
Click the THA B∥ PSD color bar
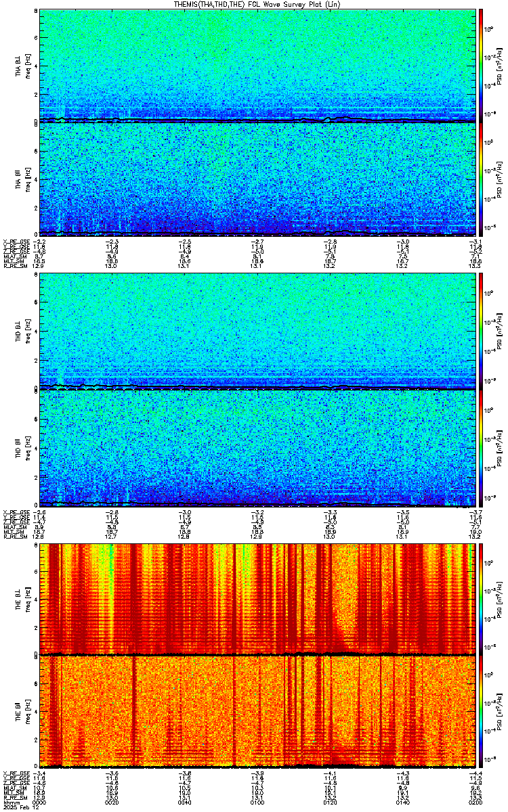[x=481, y=179]
